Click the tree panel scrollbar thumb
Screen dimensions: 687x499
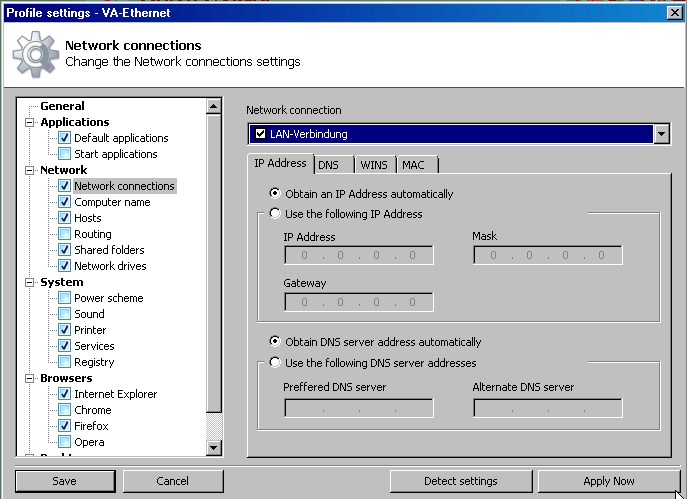214,263
